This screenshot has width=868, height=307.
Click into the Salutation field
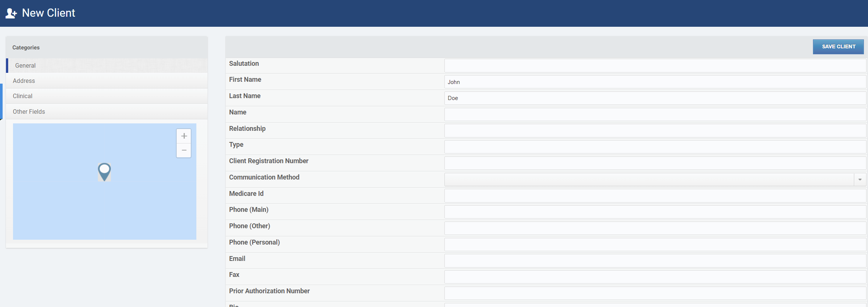(655, 66)
